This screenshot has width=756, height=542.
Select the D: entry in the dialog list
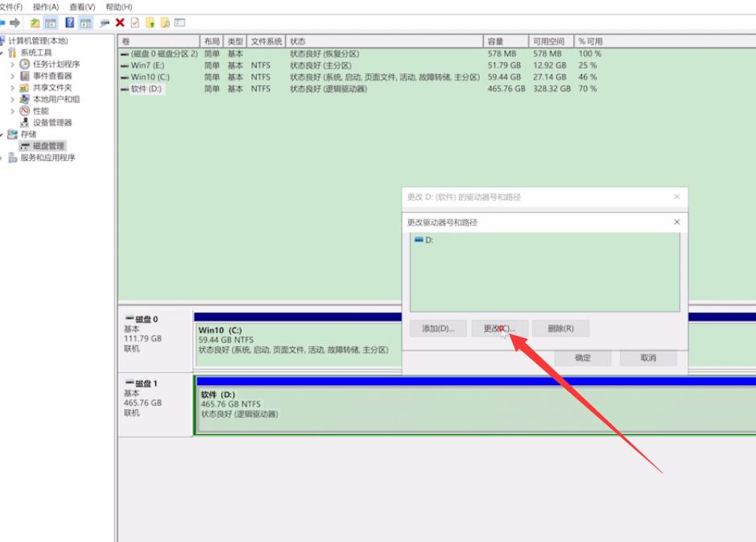click(423, 240)
